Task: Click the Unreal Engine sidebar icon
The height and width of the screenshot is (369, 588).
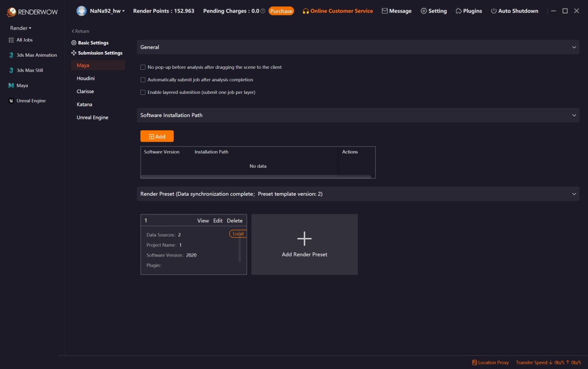Action: pos(12,101)
